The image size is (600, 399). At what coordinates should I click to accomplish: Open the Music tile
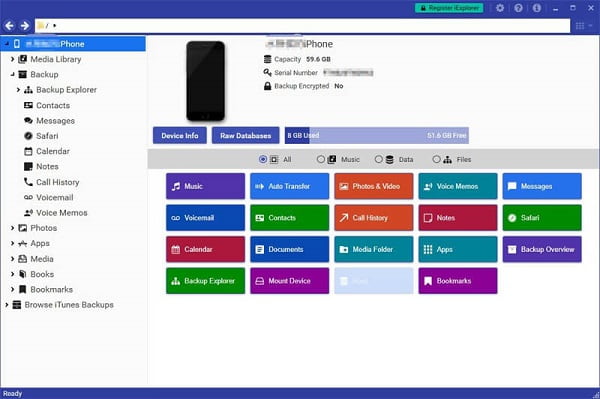pyautogui.click(x=205, y=186)
